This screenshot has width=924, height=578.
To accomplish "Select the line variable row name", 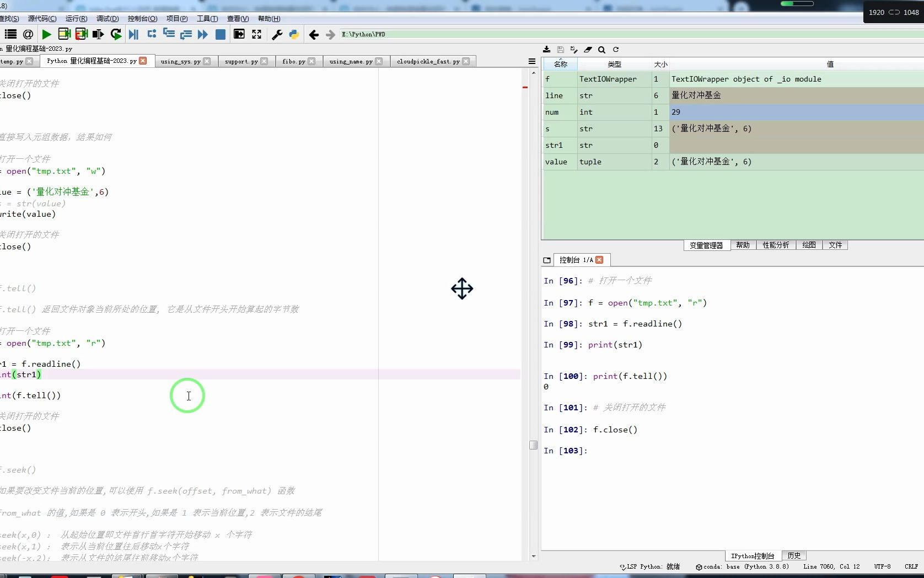I will 560,95.
